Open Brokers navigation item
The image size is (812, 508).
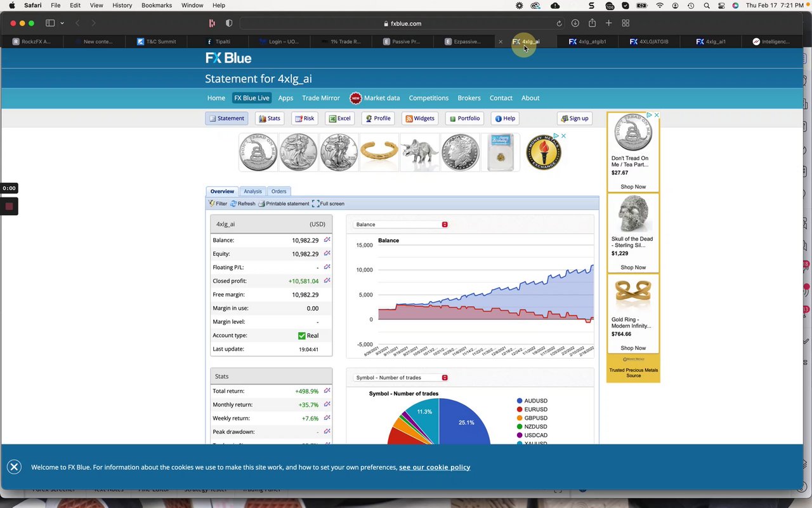[469, 98]
